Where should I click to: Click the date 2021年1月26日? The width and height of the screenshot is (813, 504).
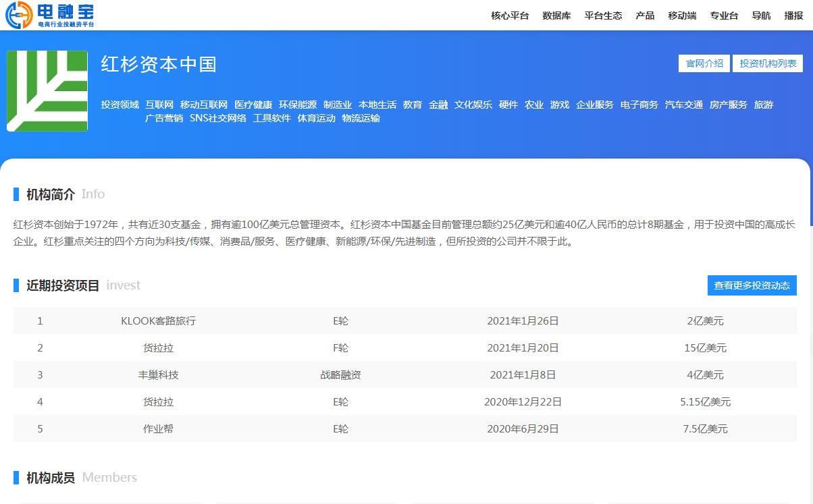click(523, 320)
